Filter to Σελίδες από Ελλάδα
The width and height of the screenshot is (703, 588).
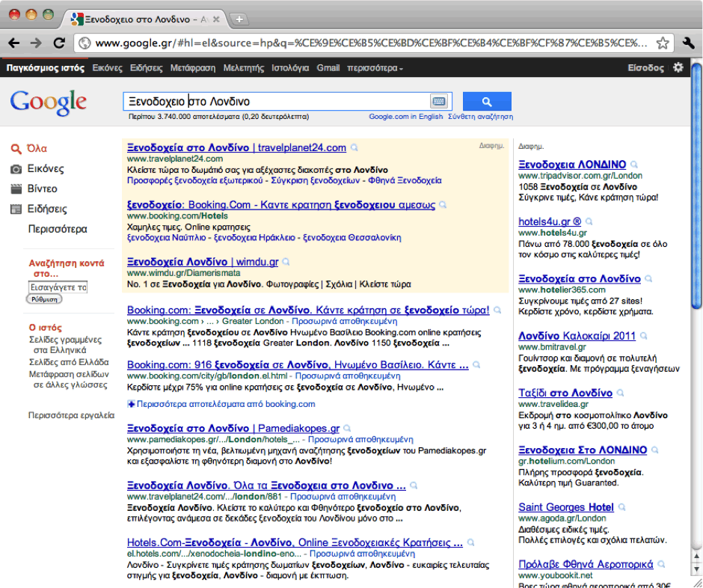69,362
